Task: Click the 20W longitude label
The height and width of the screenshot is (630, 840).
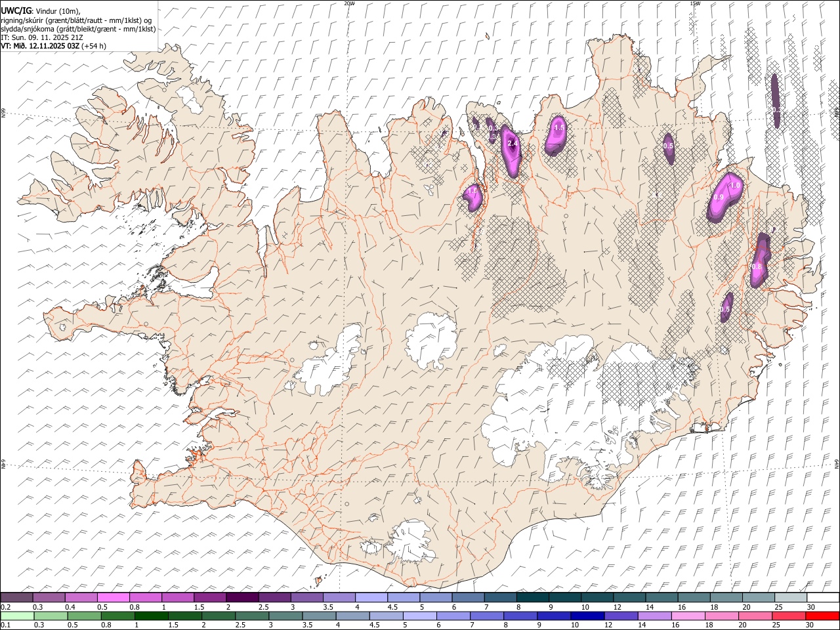Action: click(350, 3)
